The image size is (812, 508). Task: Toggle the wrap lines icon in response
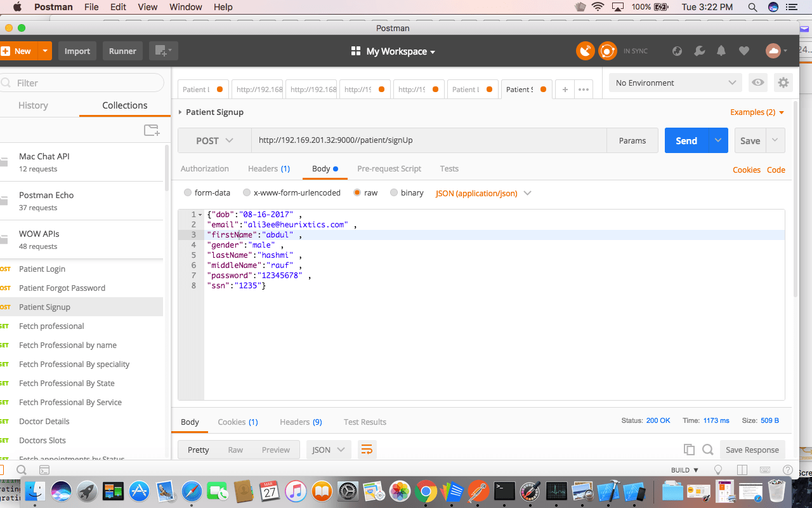pos(367,450)
